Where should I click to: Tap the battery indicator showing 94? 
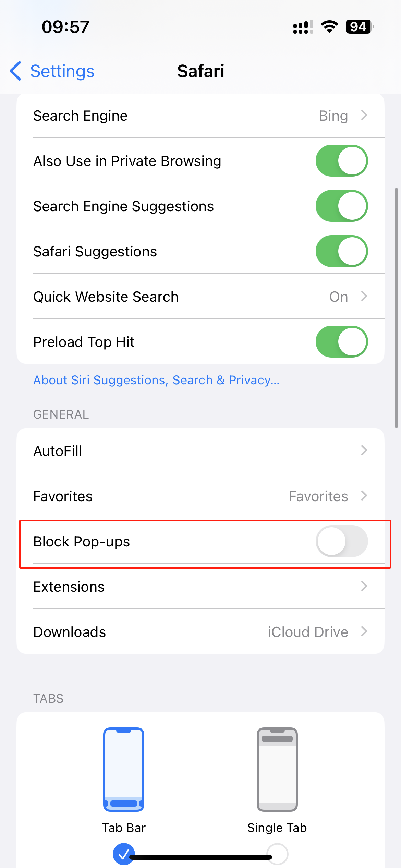click(360, 27)
